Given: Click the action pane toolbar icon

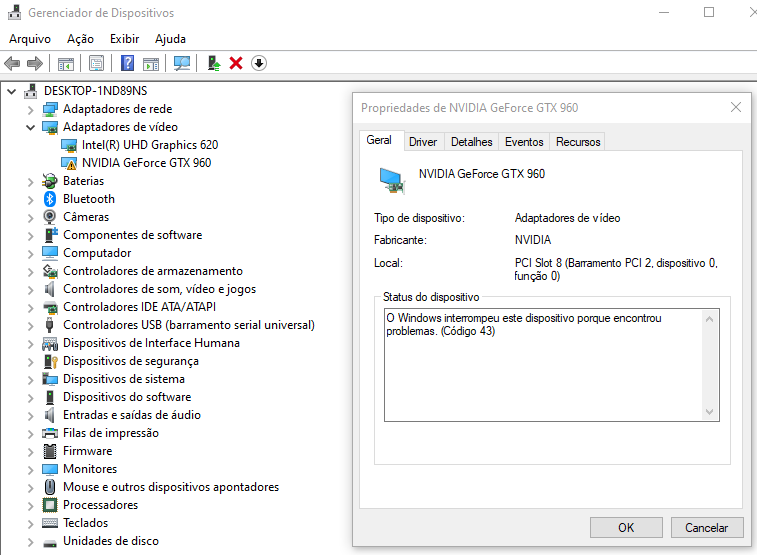Looking at the screenshot, I should 151,63.
